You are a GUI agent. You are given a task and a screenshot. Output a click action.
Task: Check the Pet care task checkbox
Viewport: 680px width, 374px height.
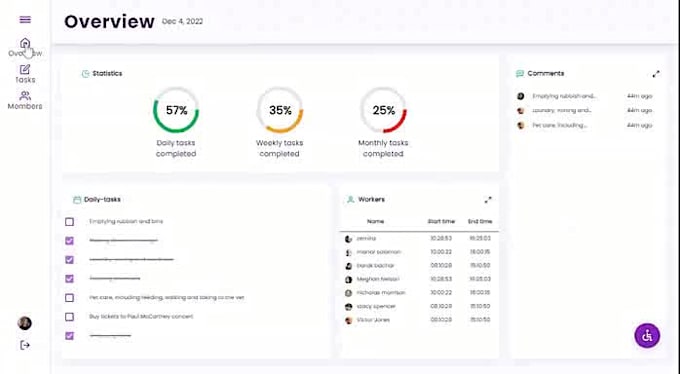pos(69,298)
